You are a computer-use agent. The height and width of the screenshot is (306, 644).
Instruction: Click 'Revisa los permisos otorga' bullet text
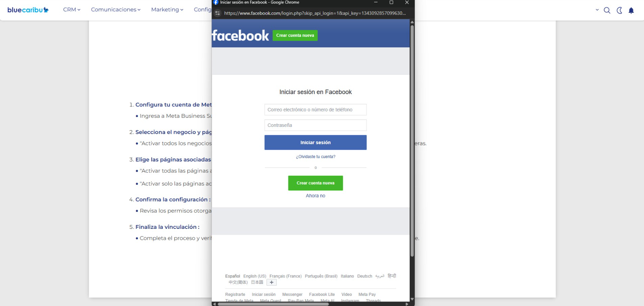176,211
